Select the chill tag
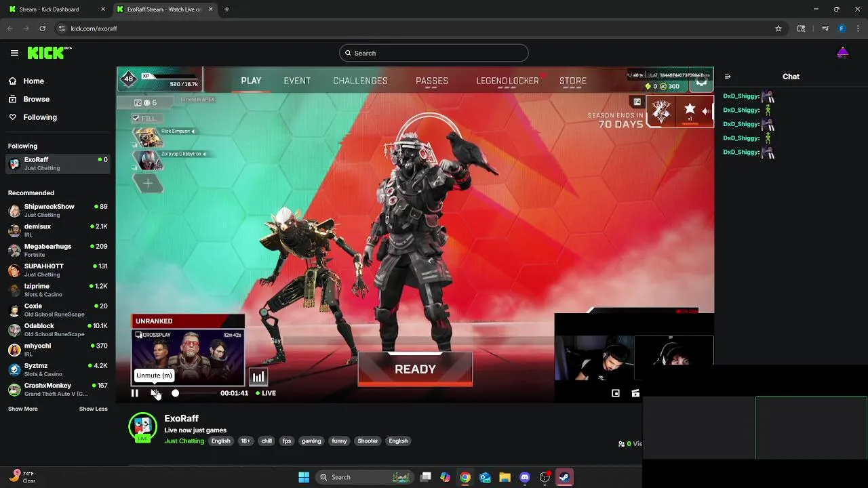The image size is (868, 488). pos(267,441)
